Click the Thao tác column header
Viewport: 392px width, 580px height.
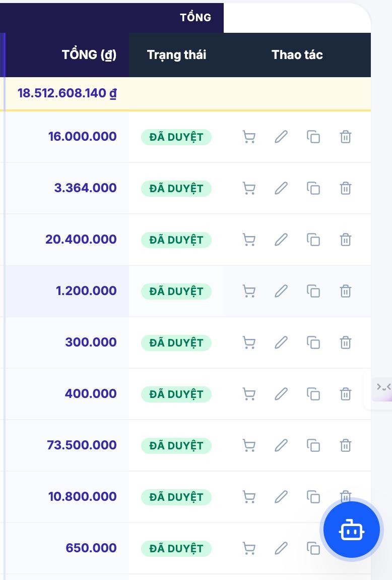[297, 55]
